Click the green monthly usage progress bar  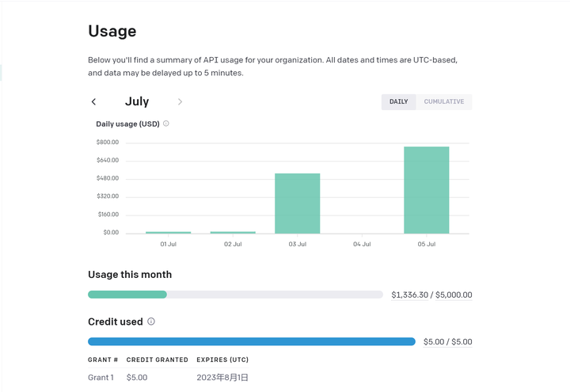[127, 295]
